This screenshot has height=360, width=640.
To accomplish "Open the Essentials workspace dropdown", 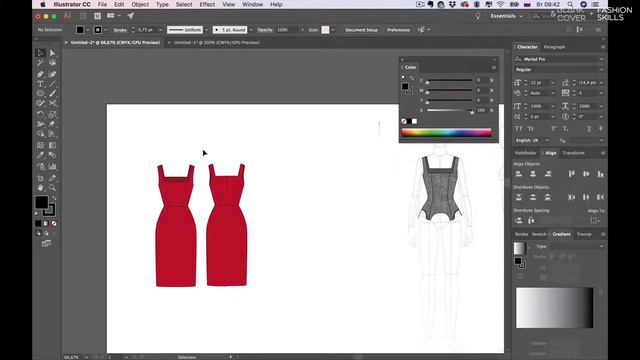I will (507, 16).
